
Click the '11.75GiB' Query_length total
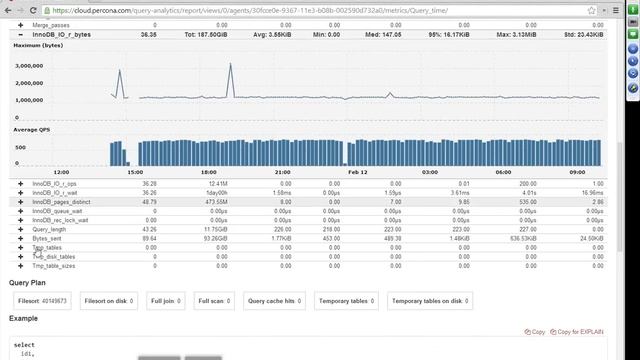(x=216, y=229)
